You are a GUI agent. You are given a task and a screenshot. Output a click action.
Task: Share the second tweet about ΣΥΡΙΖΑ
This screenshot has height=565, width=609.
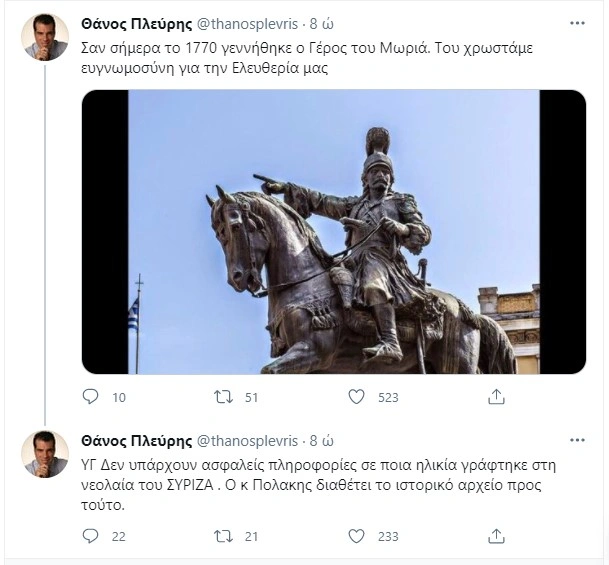496,537
